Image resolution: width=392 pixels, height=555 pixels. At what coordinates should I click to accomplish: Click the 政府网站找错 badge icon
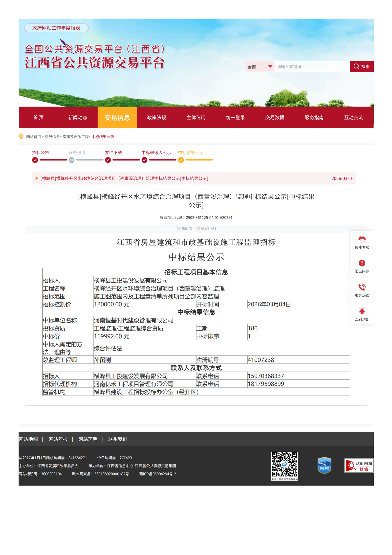point(359,466)
